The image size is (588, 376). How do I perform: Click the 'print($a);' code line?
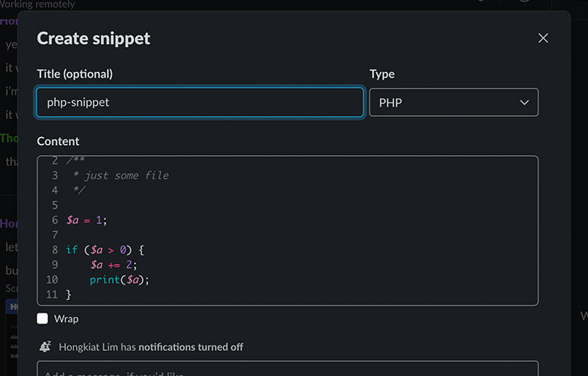119,280
